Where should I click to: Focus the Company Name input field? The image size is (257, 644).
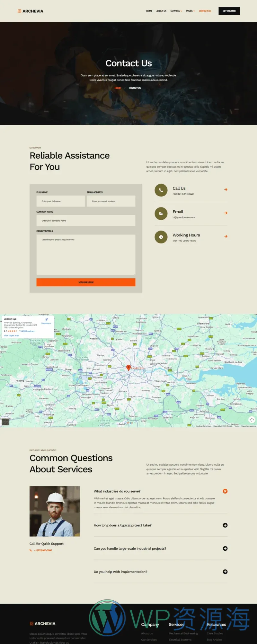pyautogui.click(x=86, y=221)
